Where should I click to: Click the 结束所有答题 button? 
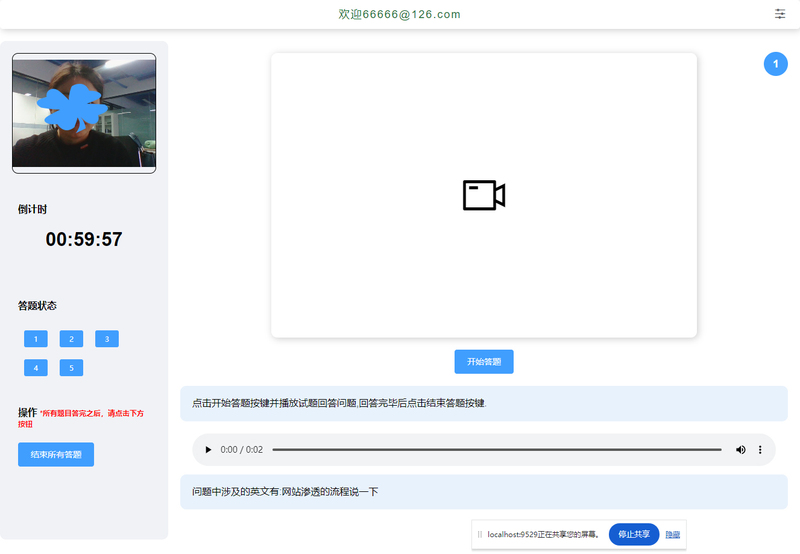pyautogui.click(x=56, y=454)
